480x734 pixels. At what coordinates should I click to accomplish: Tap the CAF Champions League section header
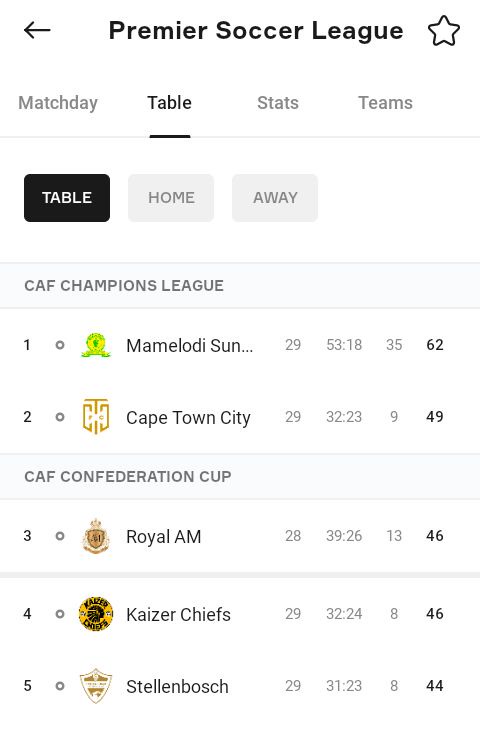coord(240,286)
